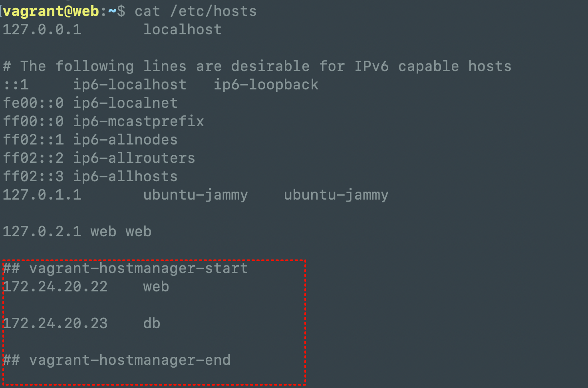This screenshot has width=588, height=388.
Task: Click the vagrant@web shell prompt
Action: click(x=51, y=11)
